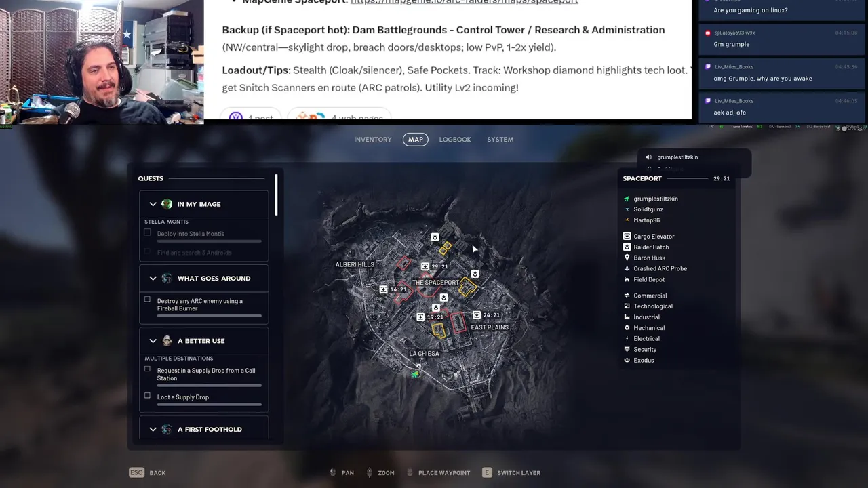Image resolution: width=868 pixels, height=488 pixels.
Task: Click quest giver avatar for In My Image
Action: [167, 204]
